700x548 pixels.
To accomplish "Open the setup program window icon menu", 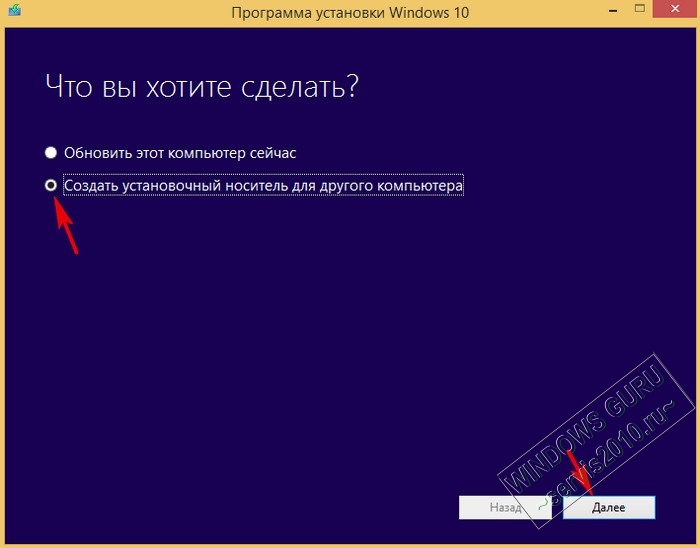I will [x=14, y=10].
